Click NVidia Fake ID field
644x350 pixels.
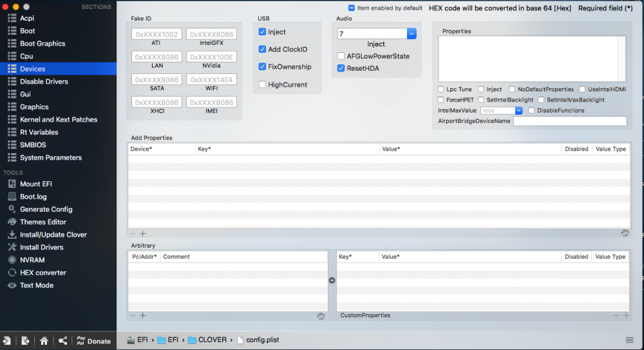(x=211, y=57)
